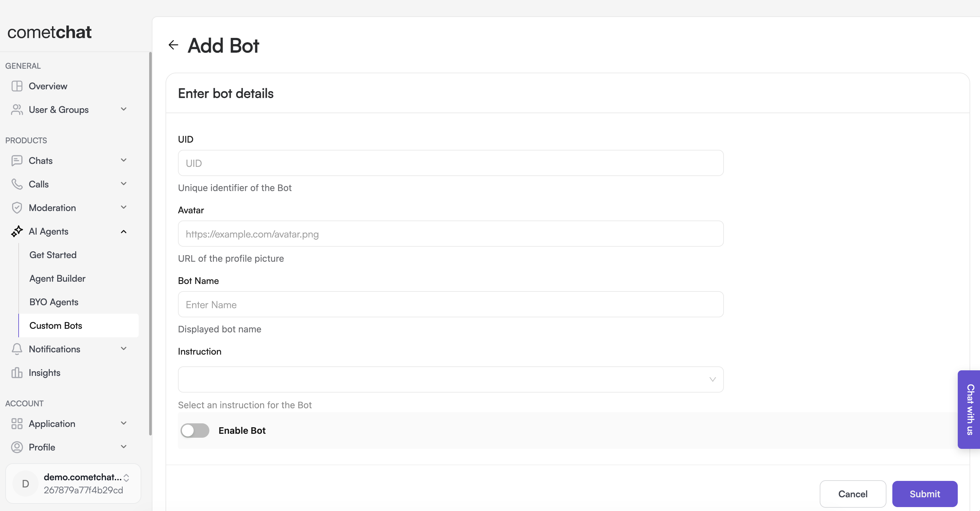Image resolution: width=980 pixels, height=511 pixels.
Task: Click the Chats speech bubble icon
Action: tap(17, 161)
